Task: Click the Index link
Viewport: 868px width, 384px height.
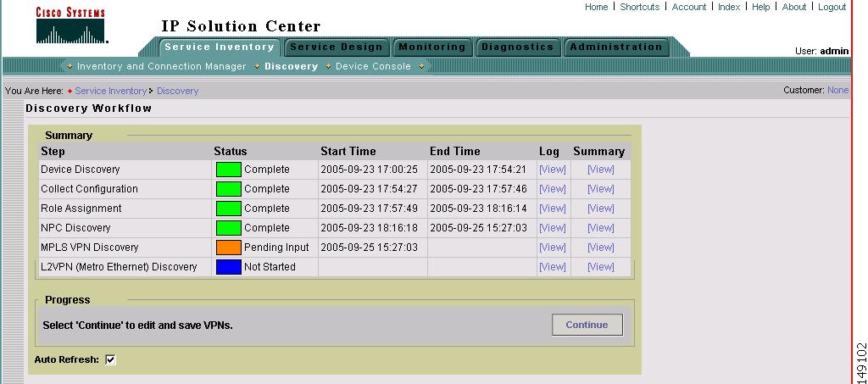Action: pos(729,7)
